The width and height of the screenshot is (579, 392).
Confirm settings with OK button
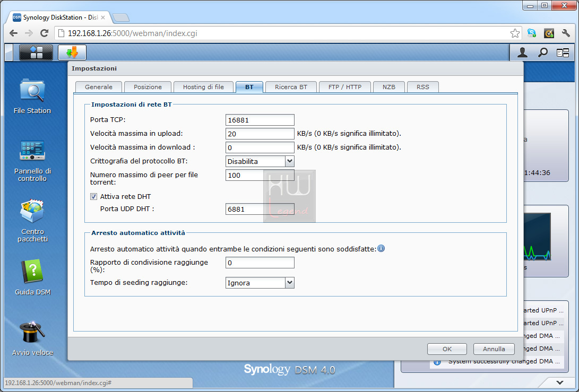coord(447,349)
